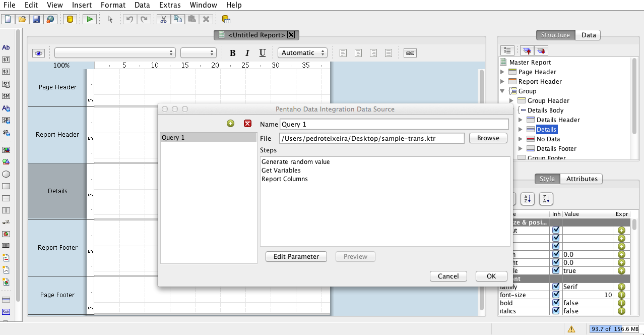Open the Automatic color dropdown
This screenshot has width=644, height=335.
pos(302,53)
